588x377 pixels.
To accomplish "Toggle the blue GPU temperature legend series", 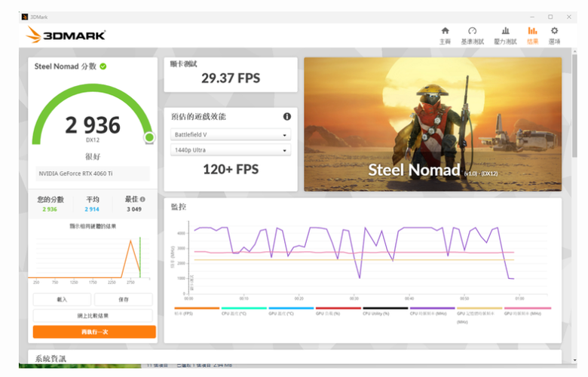I will (291, 311).
